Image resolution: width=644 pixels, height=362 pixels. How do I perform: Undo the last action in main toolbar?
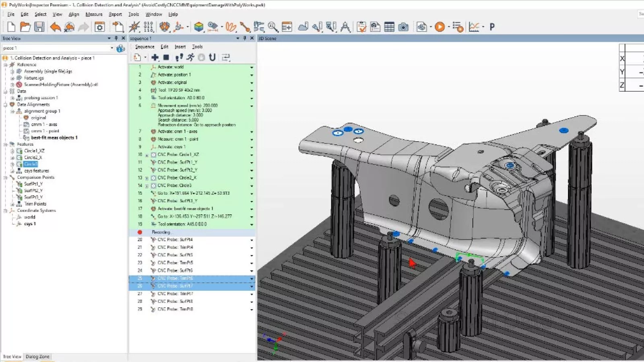(55, 27)
